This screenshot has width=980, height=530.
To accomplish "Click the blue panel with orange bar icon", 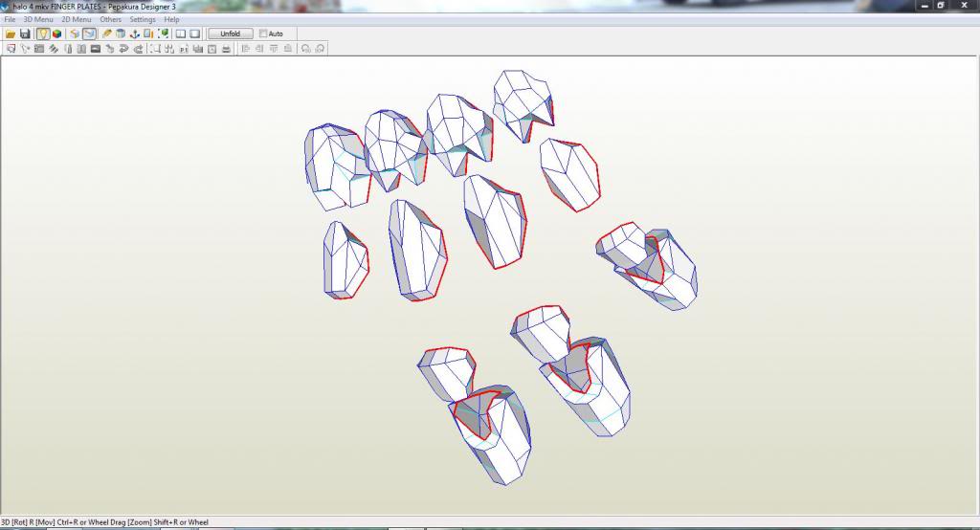I will pos(148,33).
